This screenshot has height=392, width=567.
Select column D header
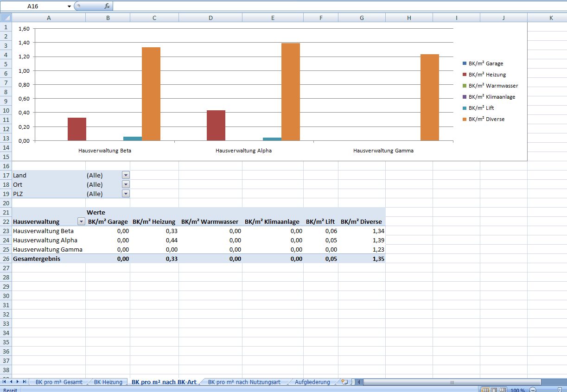click(x=210, y=18)
